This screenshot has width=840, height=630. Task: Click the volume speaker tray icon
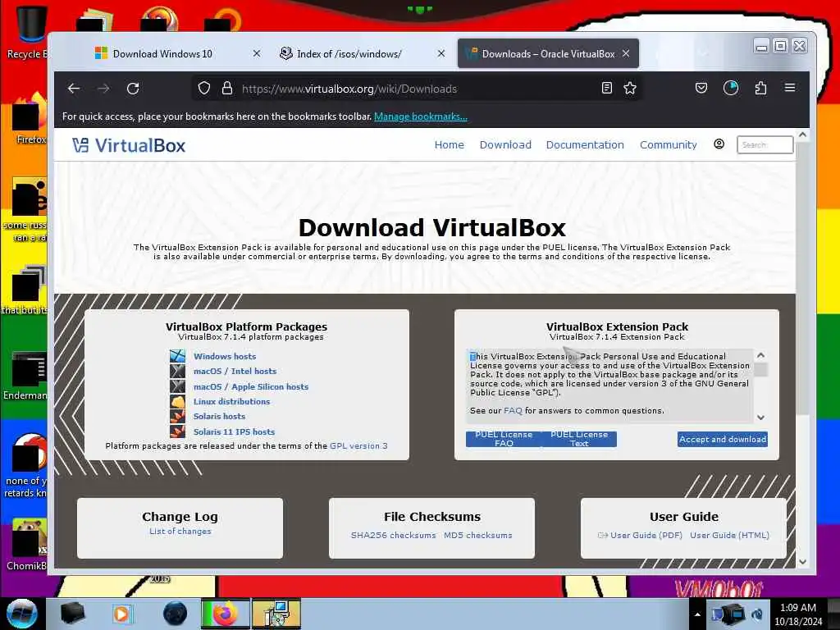pos(757,614)
